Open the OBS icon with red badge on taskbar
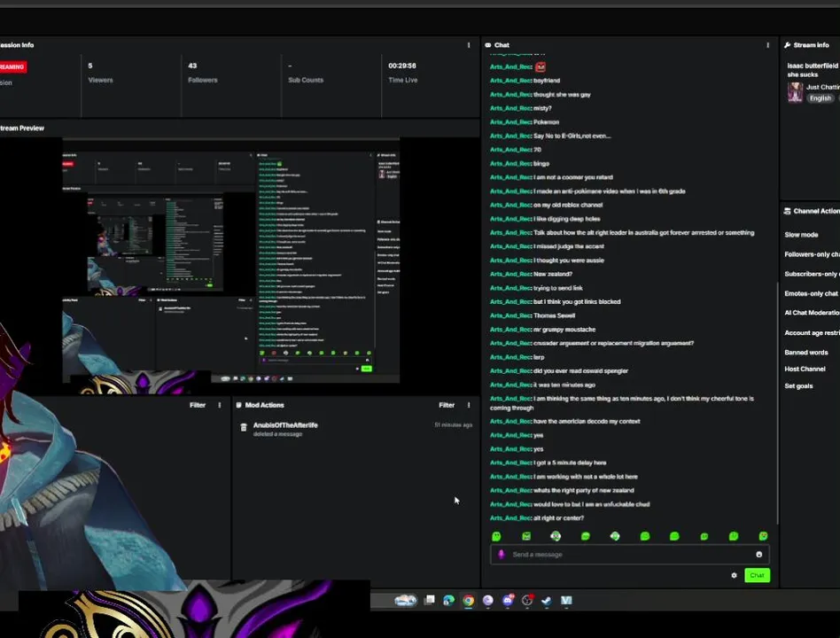 coord(527,601)
